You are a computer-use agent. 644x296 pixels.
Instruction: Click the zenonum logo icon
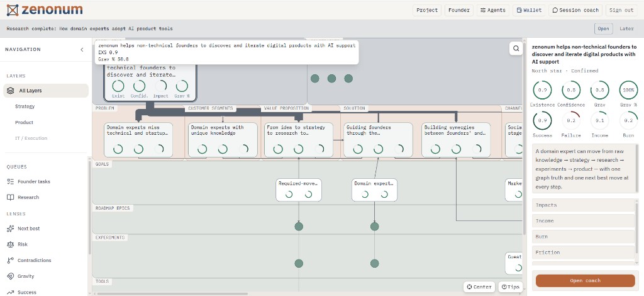(x=13, y=10)
